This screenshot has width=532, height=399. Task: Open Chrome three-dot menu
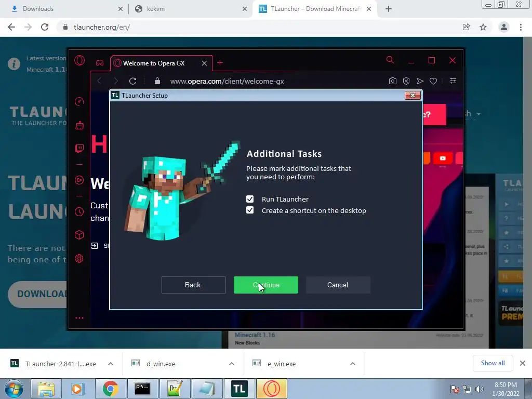coord(521,27)
